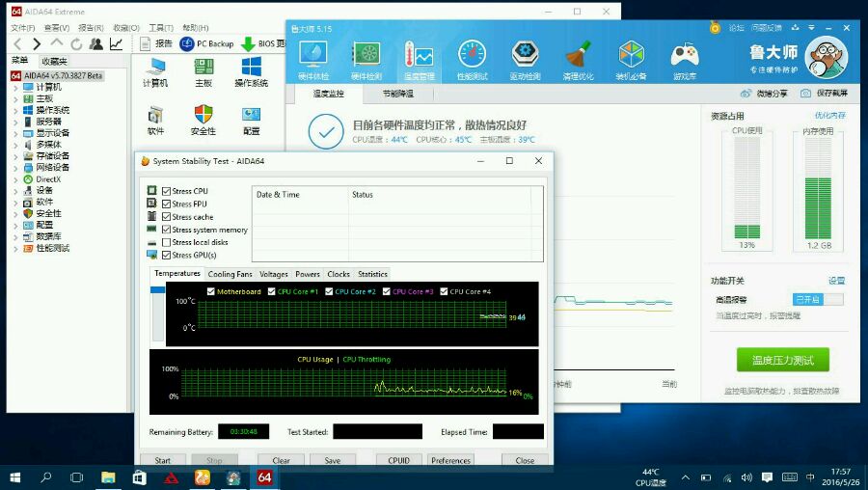
Task: Open 性能测试 gauge icon
Action: (473, 61)
